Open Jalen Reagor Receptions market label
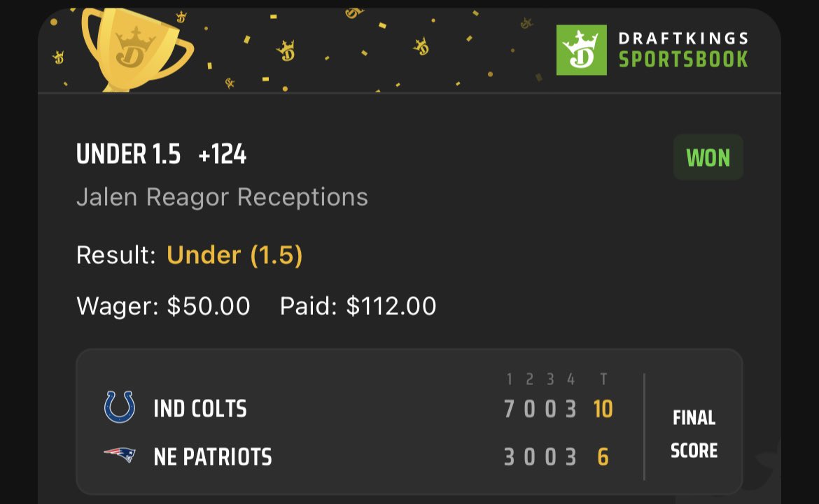 tap(222, 197)
